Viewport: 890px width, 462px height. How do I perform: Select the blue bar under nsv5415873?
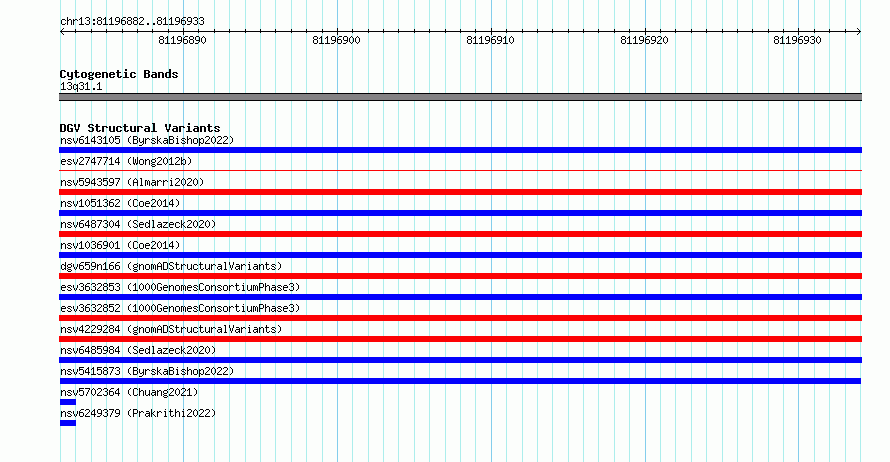click(460, 381)
